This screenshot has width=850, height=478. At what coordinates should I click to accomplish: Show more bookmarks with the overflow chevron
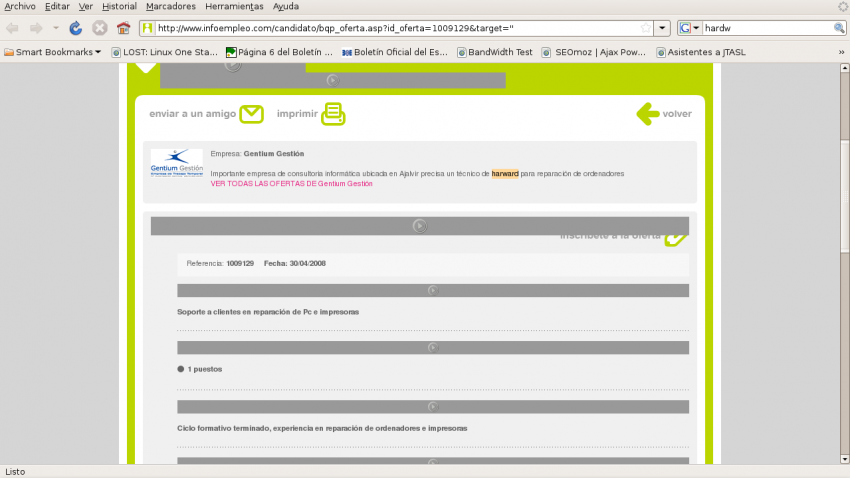coord(839,52)
